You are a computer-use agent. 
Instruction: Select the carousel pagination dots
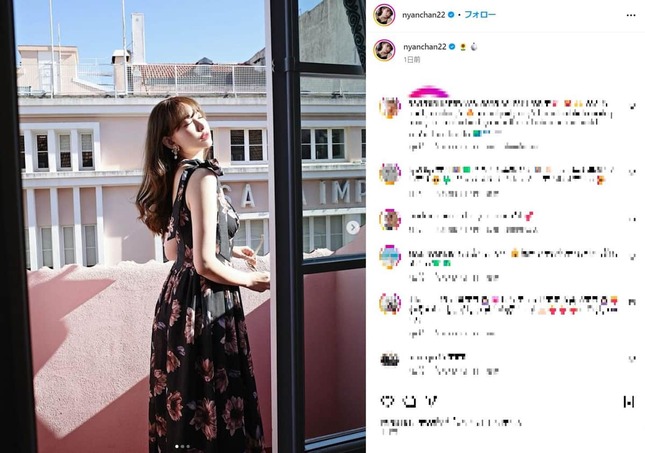click(x=183, y=446)
